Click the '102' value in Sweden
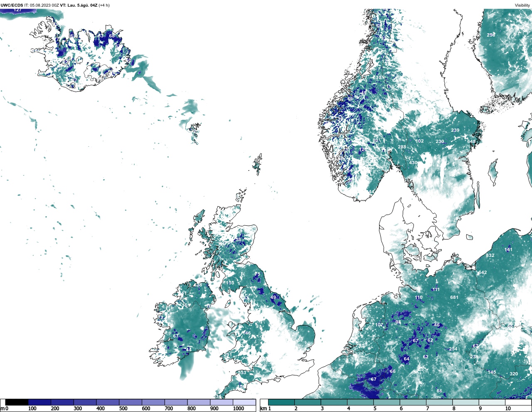 click(420, 141)
